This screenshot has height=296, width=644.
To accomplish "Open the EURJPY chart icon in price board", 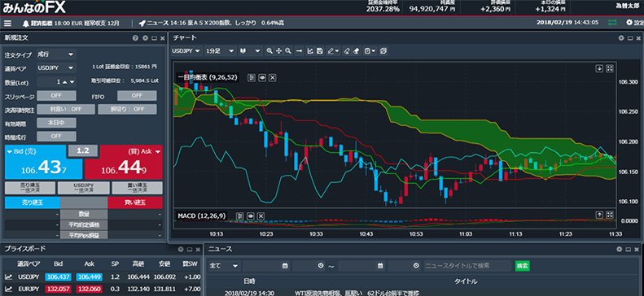I will pyautogui.click(x=8, y=289).
